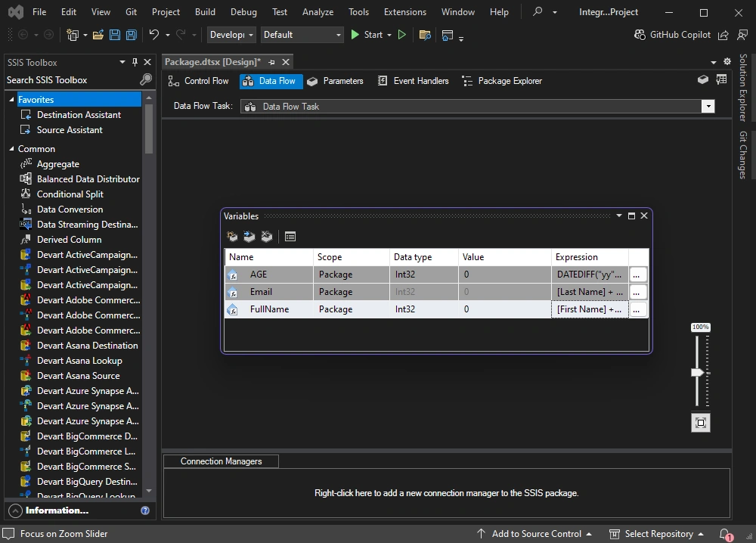The height and width of the screenshot is (543, 756).
Task: Click the Open File folder icon
Action: tap(98, 35)
